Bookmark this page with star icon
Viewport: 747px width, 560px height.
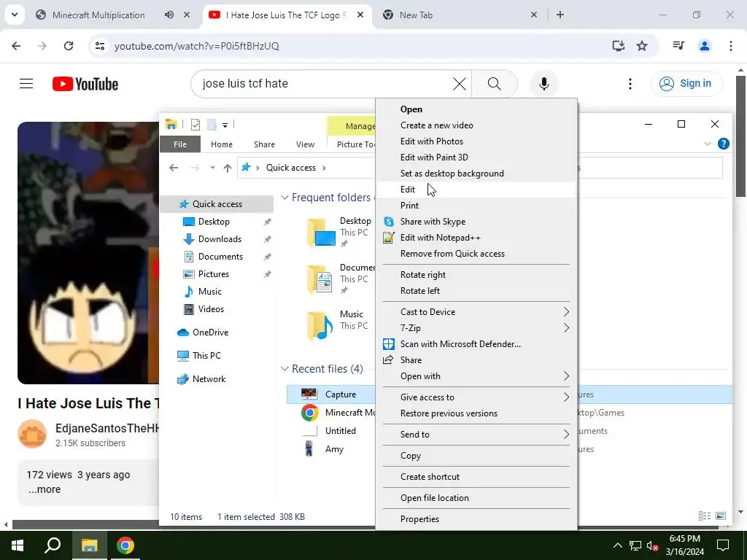[642, 46]
